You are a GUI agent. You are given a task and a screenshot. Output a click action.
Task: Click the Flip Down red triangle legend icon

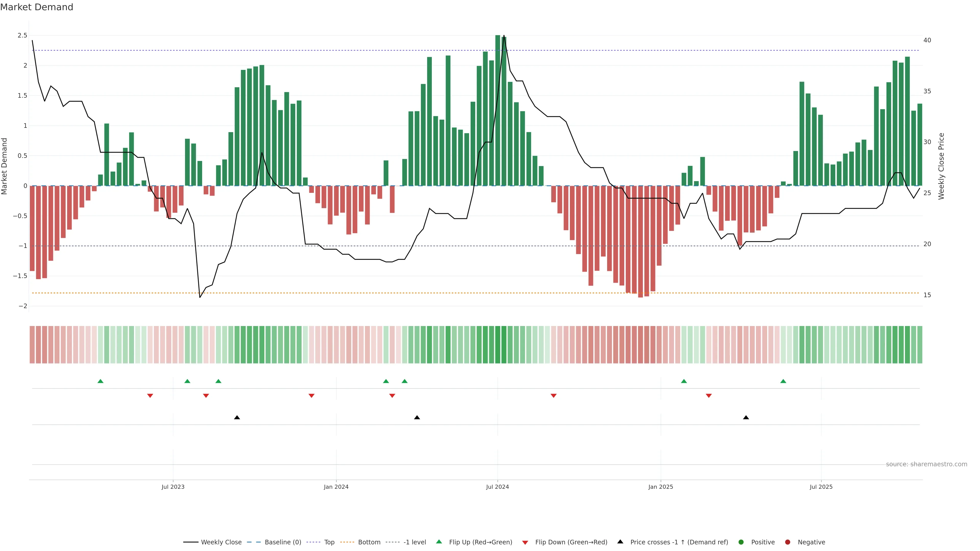(x=525, y=542)
